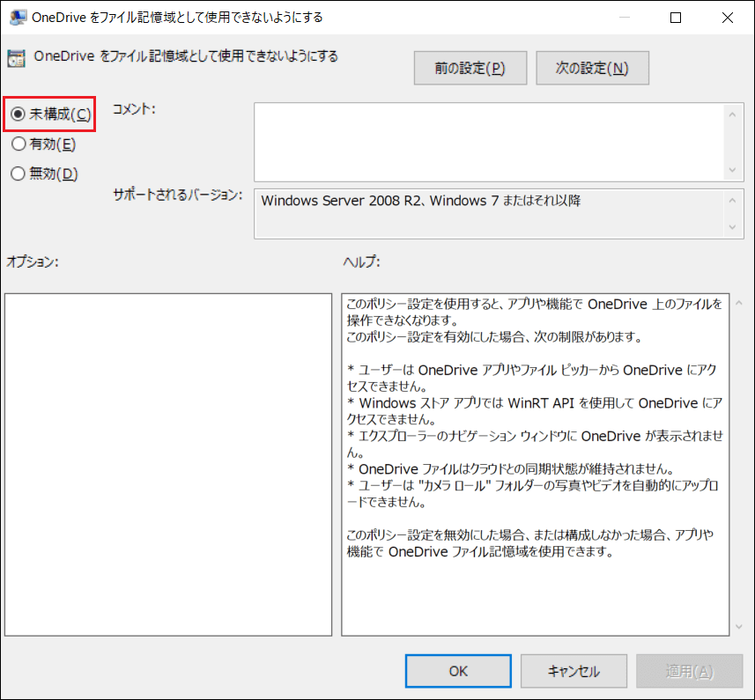The image size is (755, 700).
Task: Click the supported version text 'Windows Server 2008 R2'
Action: (342, 200)
